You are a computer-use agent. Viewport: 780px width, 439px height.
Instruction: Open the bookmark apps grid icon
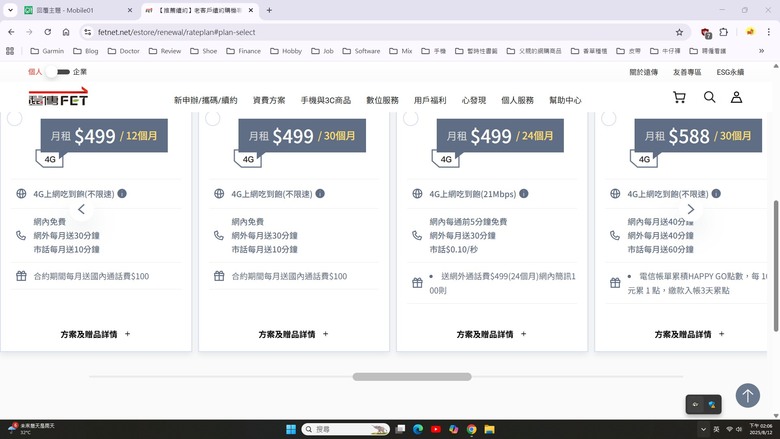click(x=10, y=51)
